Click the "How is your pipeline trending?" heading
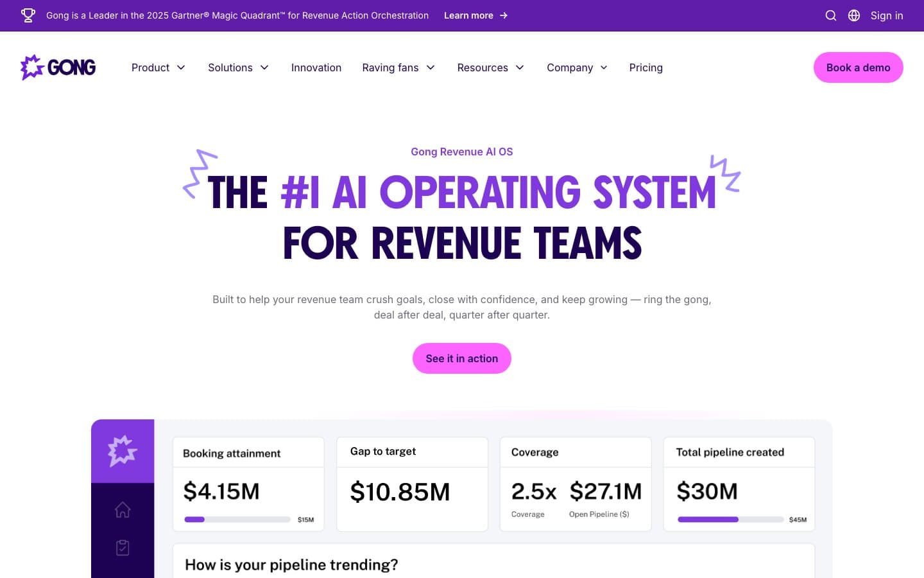 (x=291, y=565)
